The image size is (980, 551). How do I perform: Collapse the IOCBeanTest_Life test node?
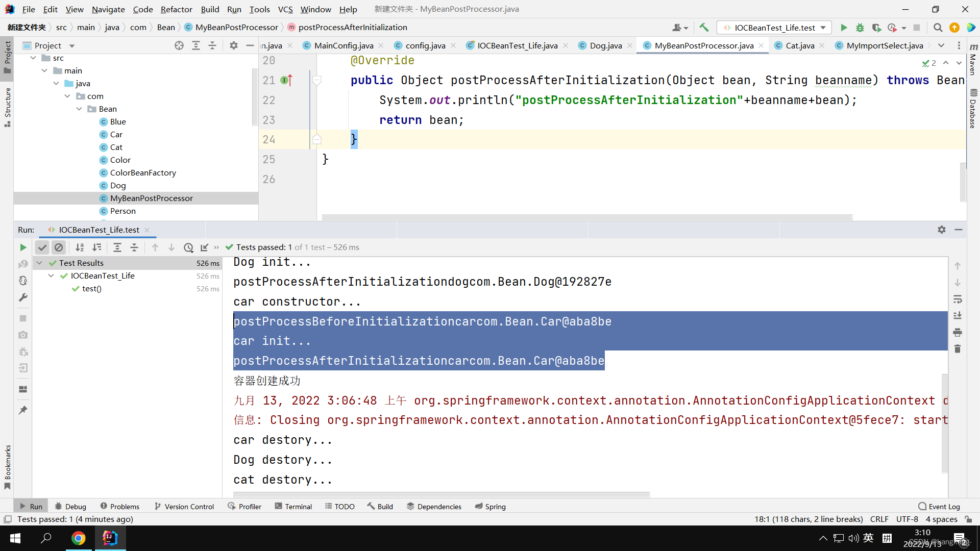tap(51, 275)
